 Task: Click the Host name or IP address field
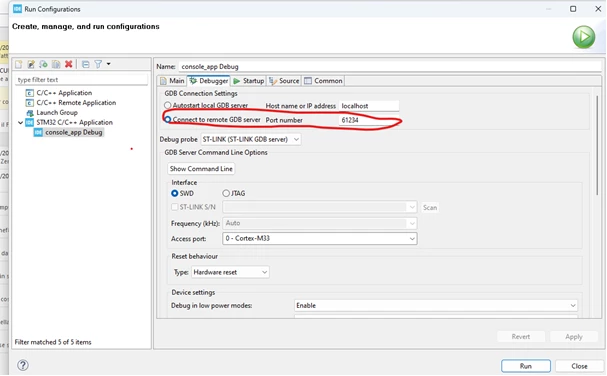[x=369, y=106]
